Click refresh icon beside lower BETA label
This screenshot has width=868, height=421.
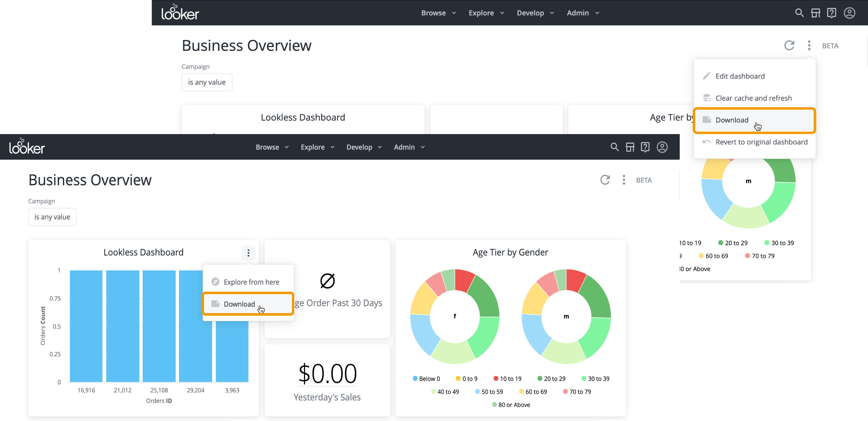click(605, 180)
